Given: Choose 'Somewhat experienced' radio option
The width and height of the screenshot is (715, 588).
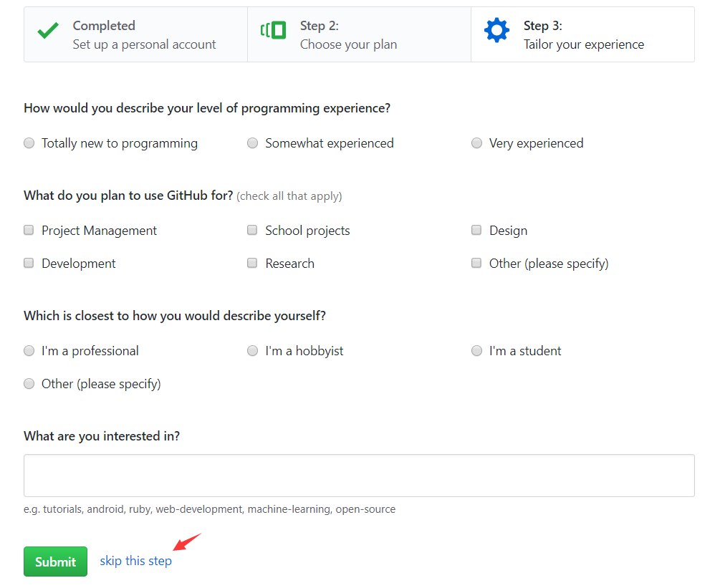Looking at the screenshot, I should coord(253,143).
